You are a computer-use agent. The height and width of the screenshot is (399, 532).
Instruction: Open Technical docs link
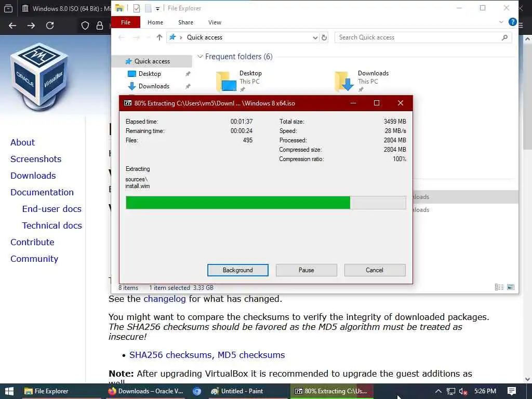[x=52, y=225]
